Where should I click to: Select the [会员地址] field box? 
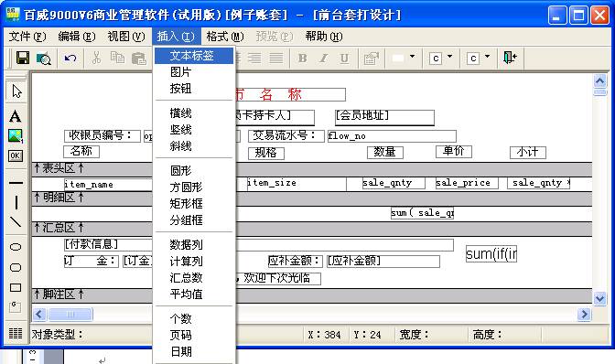pyautogui.click(x=384, y=117)
